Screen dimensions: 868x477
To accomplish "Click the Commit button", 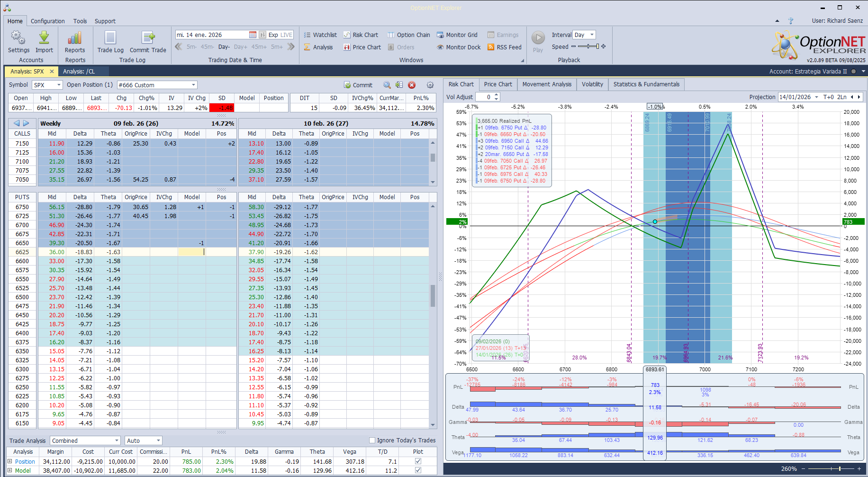I will point(358,85).
